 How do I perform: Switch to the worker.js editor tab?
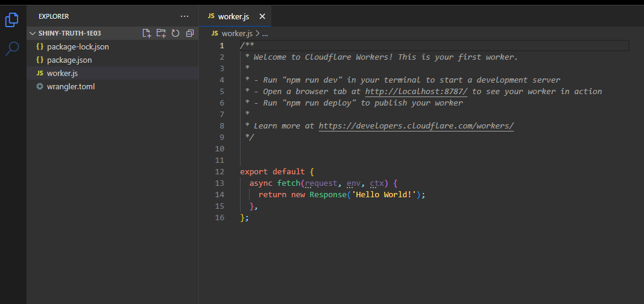click(234, 16)
